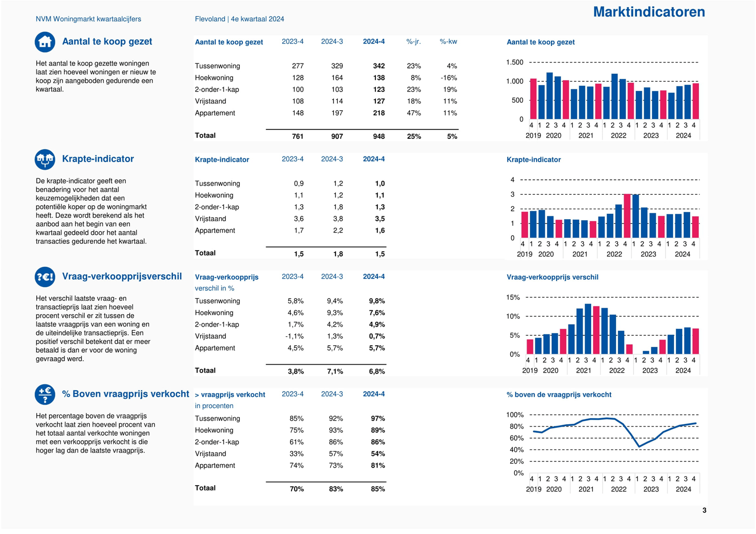This screenshot has height=534, width=756.
Task: Select the Marktindicatoren page title
Action: point(648,12)
